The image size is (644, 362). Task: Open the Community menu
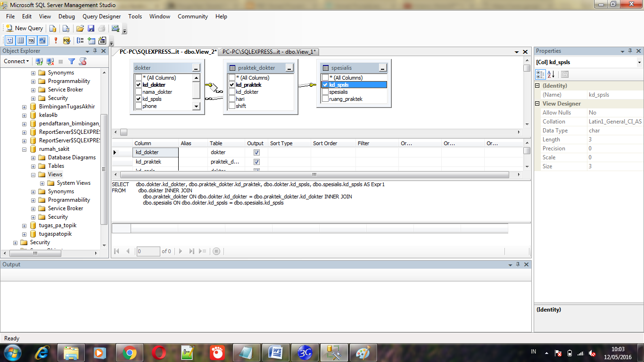click(193, 16)
